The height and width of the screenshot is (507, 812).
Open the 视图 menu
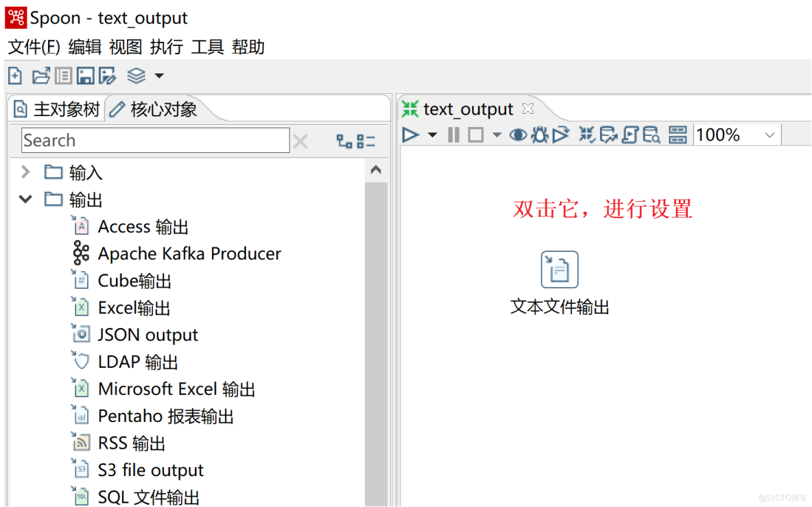126,47
